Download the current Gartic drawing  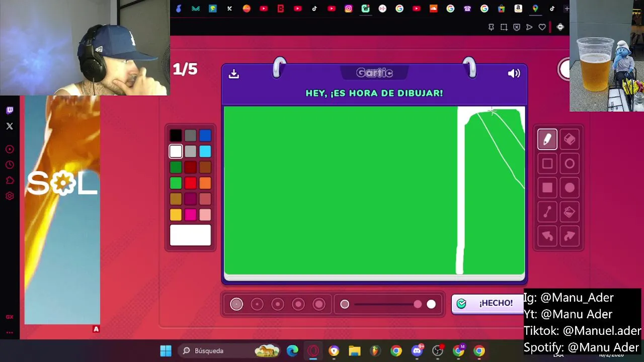click(233, 73)
